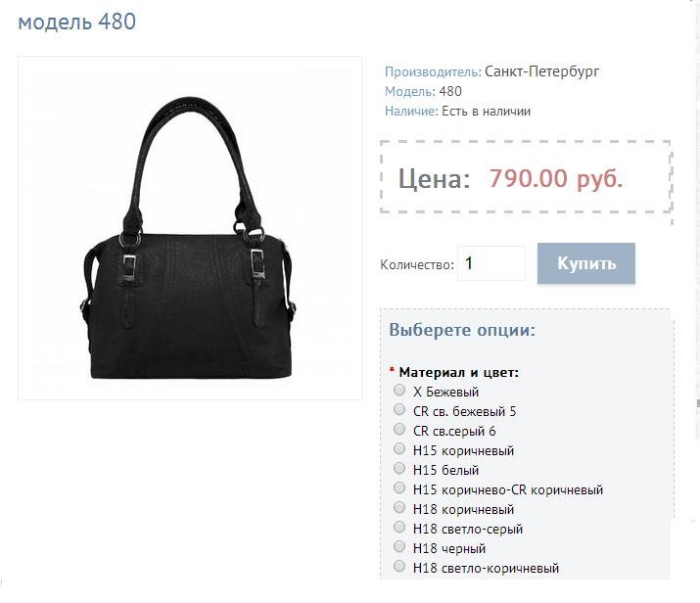
Task: Select the X Бежевый radio option
Action: coord(399,391)
